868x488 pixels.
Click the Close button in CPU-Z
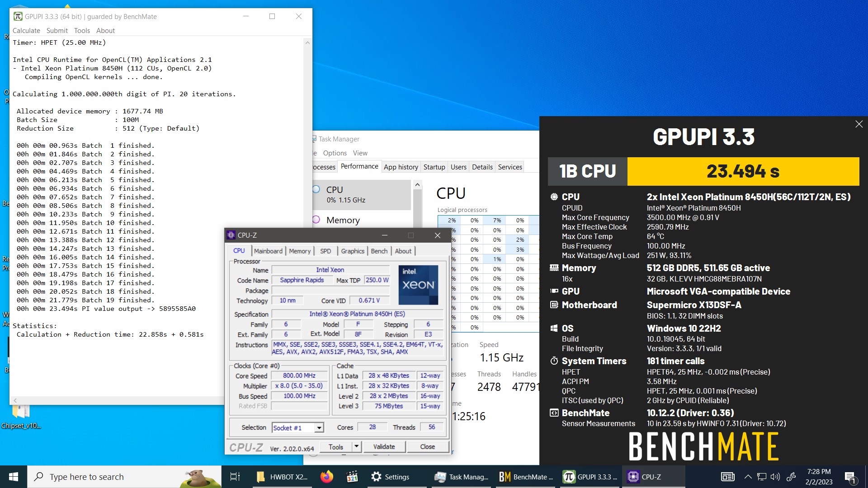[427, 447]
